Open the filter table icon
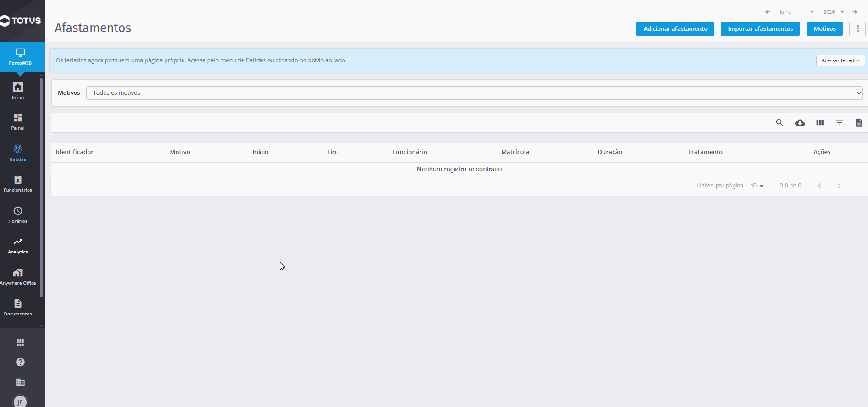Image resolution: width=868 pixels, height=407 pixels. 840,123
